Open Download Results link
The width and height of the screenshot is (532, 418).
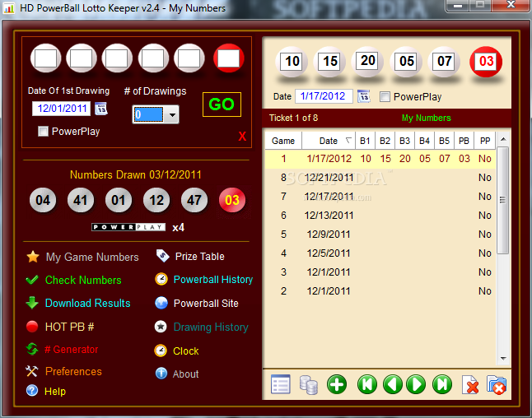87,303
